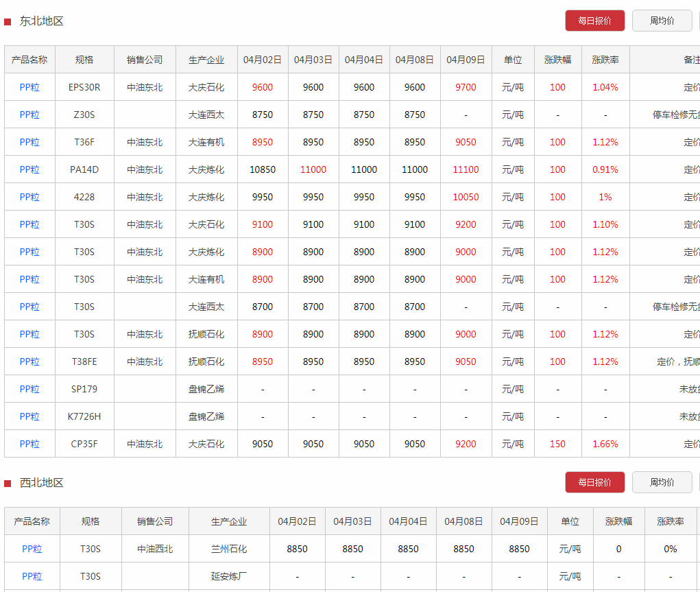Click 涨跌率 header in 东北地区 table
Image resolution: width=700 pixels, height=592 pixels.
coord(605,60)
